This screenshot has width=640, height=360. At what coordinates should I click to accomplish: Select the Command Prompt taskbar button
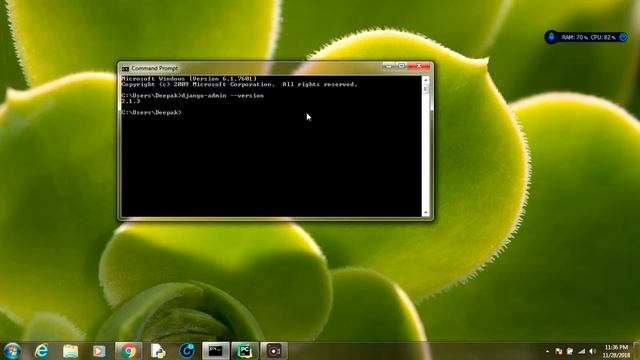tap(216, 351)
